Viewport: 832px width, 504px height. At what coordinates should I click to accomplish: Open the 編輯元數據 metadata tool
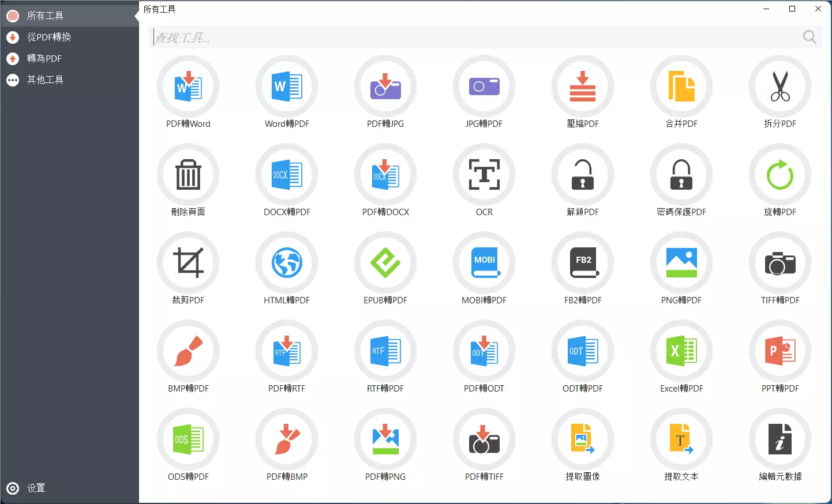point(780,439)
